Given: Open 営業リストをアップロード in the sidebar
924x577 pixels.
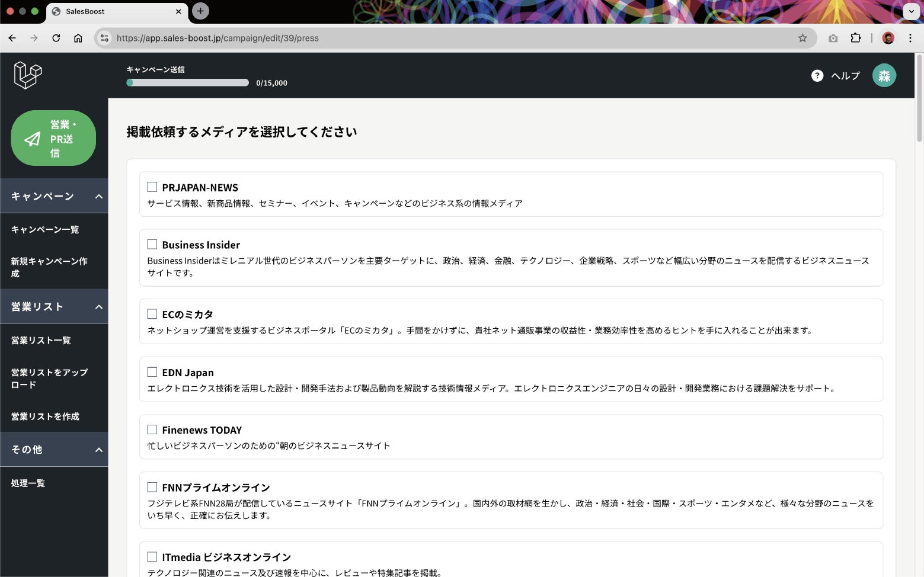Looking at the screenshot, I should point(49,378).
